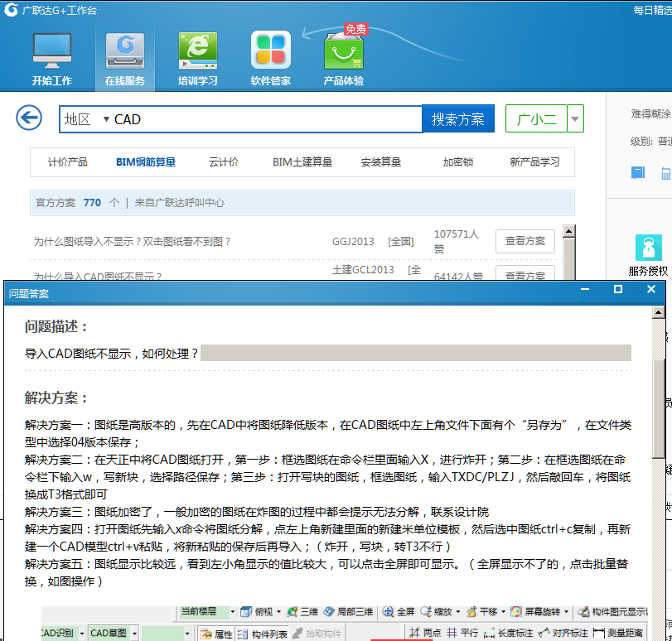The height and width of the screenshot is (641, 672).
Task: Switch to 安装算量 tab
Action: (381, 162)
